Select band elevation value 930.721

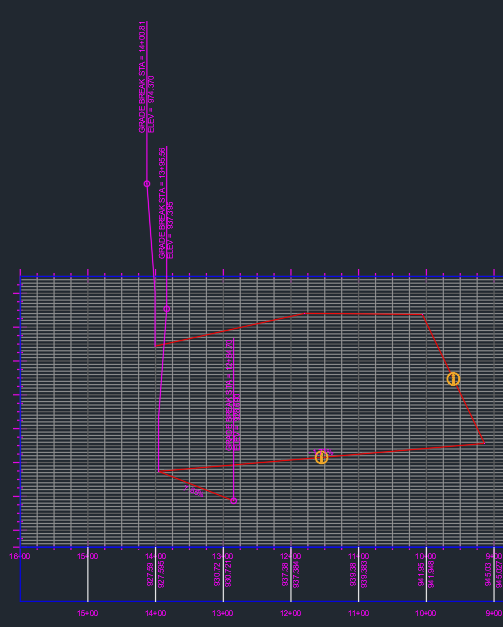click(229, 574)
